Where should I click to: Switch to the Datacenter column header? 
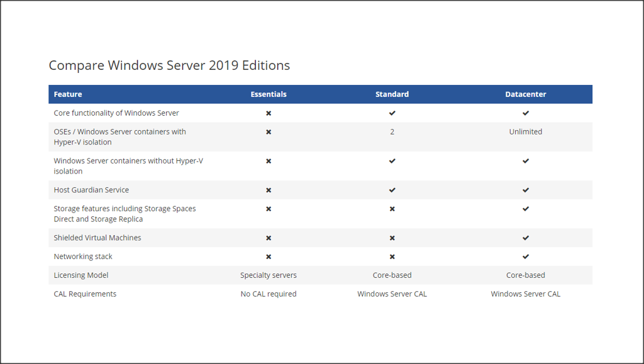point(526,94)
